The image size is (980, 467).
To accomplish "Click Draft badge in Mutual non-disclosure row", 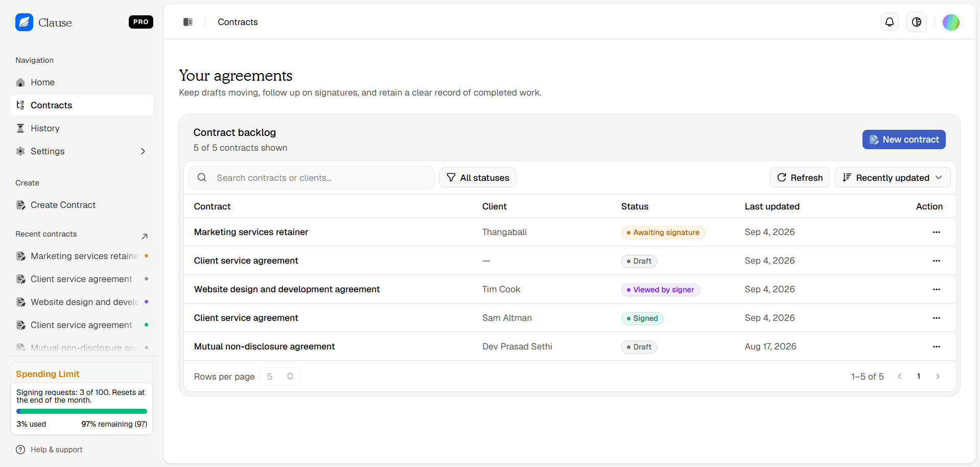I will (x=639, y=347).
